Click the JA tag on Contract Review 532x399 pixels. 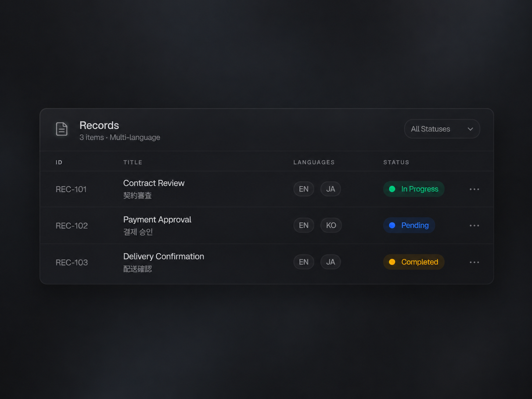point(331,189)
